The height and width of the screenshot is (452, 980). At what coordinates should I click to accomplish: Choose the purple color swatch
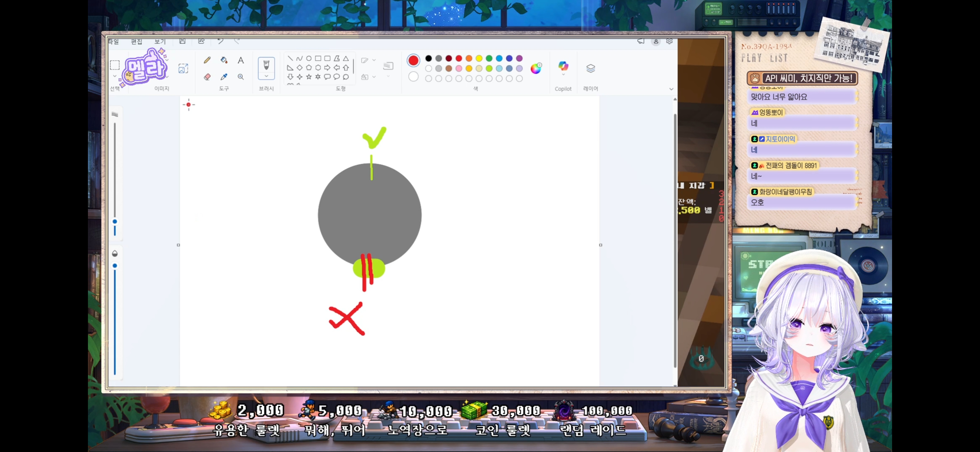point(519,58)
